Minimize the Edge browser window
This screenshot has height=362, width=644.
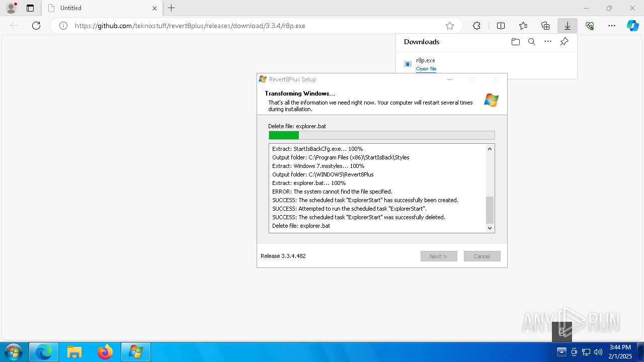point(586,8)
